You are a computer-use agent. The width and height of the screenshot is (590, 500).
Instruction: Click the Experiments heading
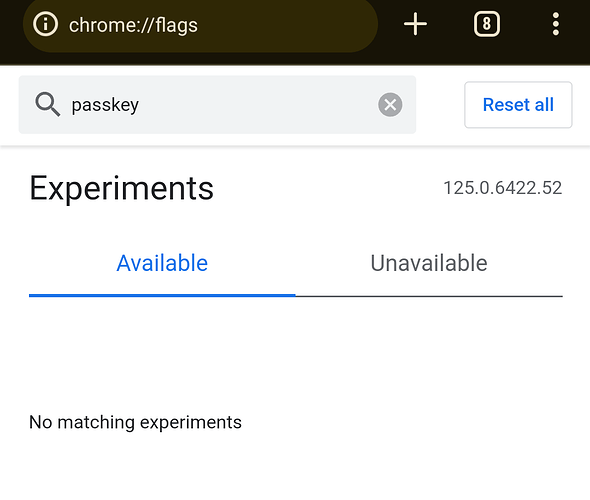tap(122, 188)
